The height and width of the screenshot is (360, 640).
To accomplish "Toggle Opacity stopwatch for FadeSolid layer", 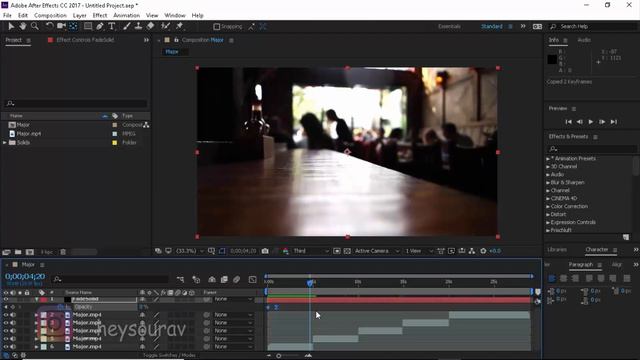I will click(61, 307).
